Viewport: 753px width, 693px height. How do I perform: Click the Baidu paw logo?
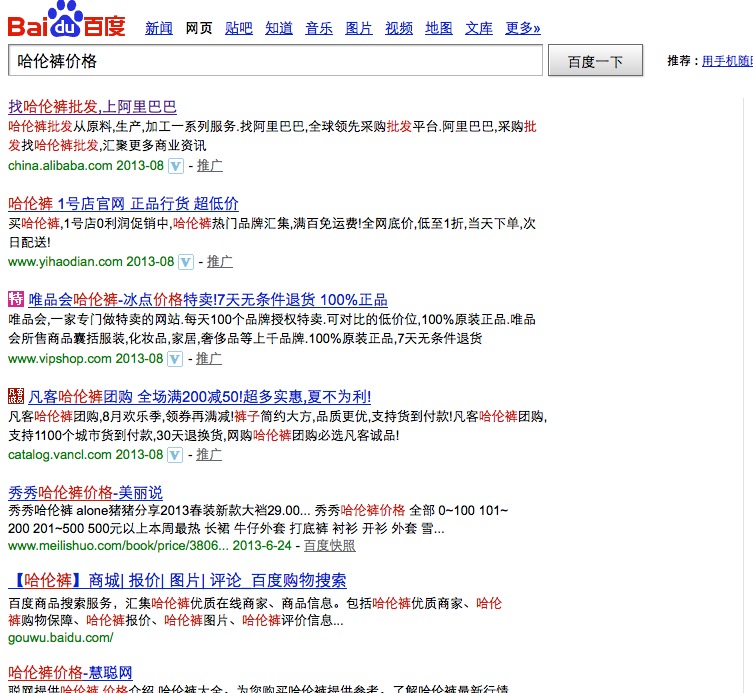click(67, 19)
